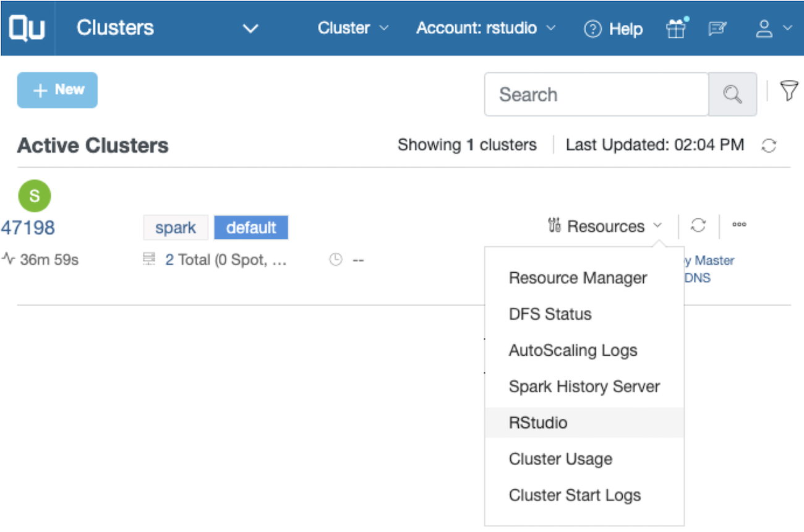Click the restart icon beside Resources
804x532 pixels.
click(698, 226)
